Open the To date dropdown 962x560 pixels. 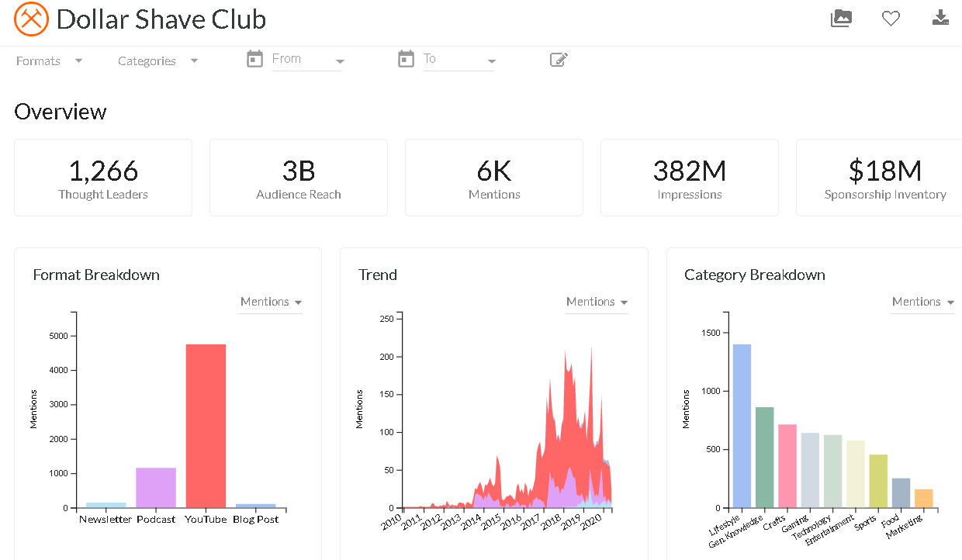pyautogui.click(x=459, y=60)
